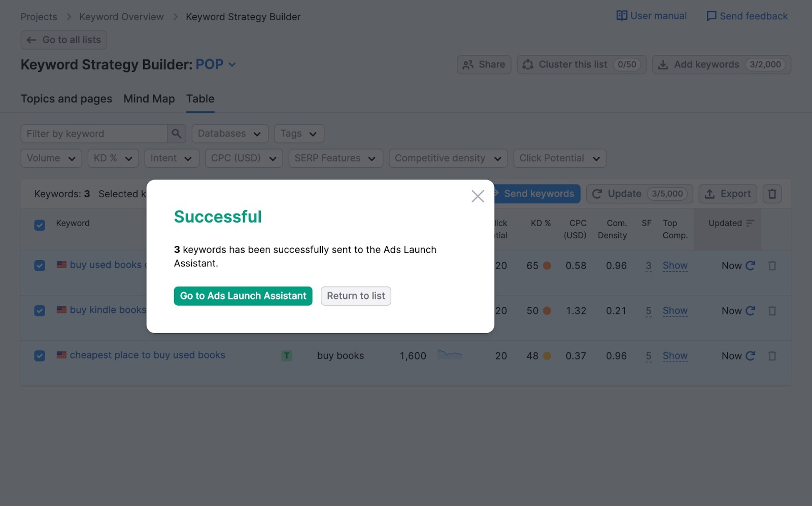Expand the Tags dropdown
The height and width of the screenshot is (506, 812).
coord(299,134)
